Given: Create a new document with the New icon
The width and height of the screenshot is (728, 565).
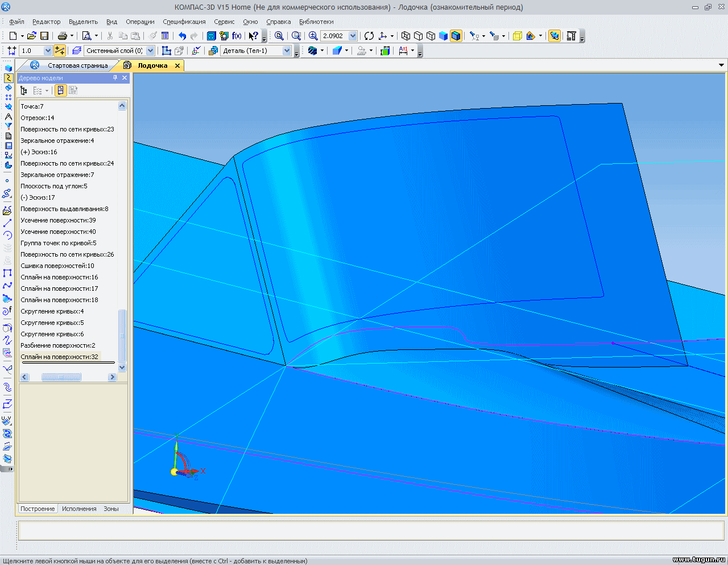Looking at the screenshot, I should [x=13, y=36].
